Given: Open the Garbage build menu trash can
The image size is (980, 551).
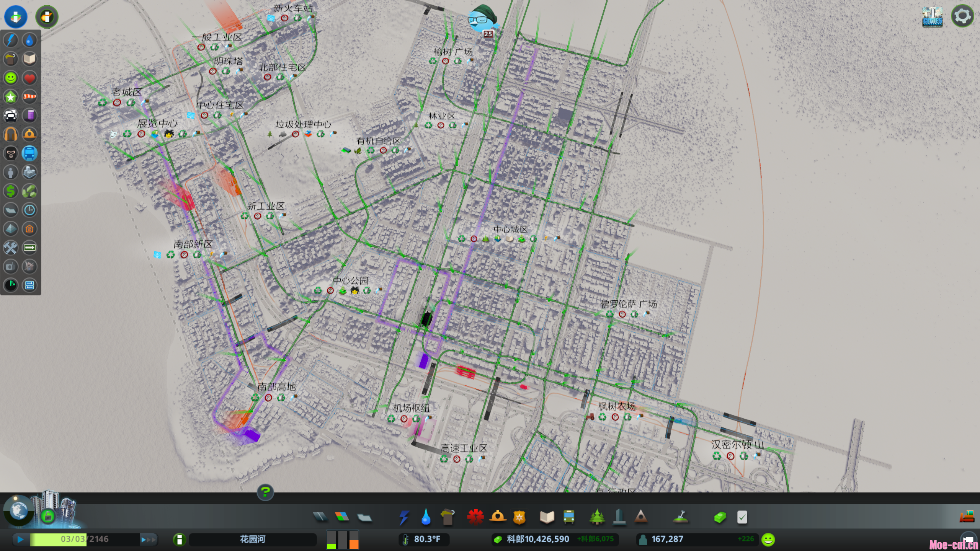Looking at the screenshot, I should [x=448, y=517].
